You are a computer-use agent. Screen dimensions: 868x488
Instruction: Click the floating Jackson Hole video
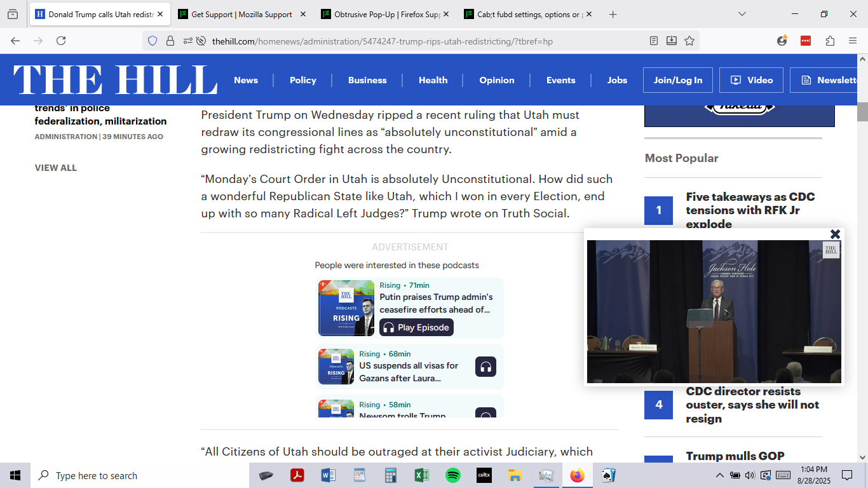coord(714,311)
